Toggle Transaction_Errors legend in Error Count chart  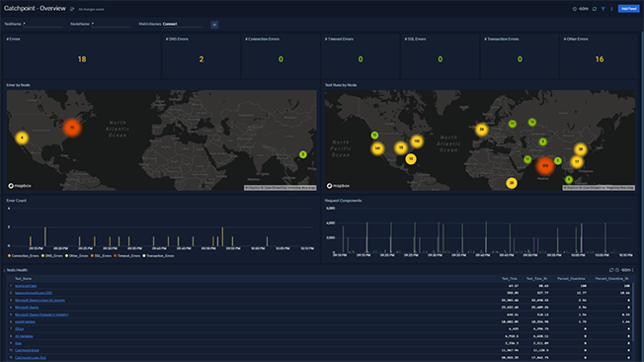tap(159, 256)
